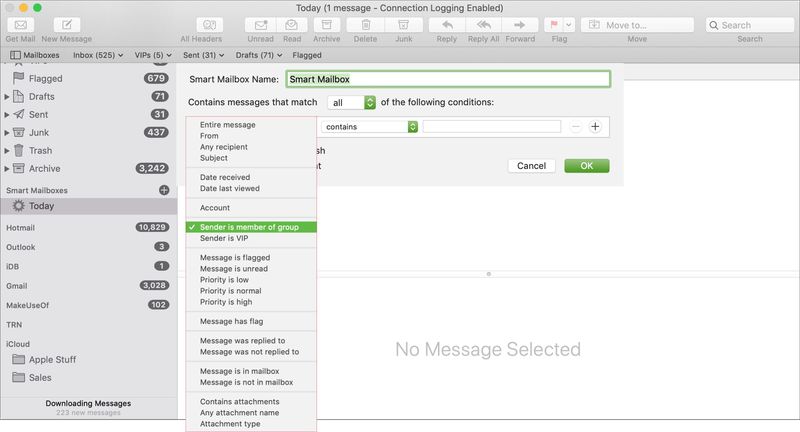Toggle the Mailboxes sidebar button

click(35, 55)
